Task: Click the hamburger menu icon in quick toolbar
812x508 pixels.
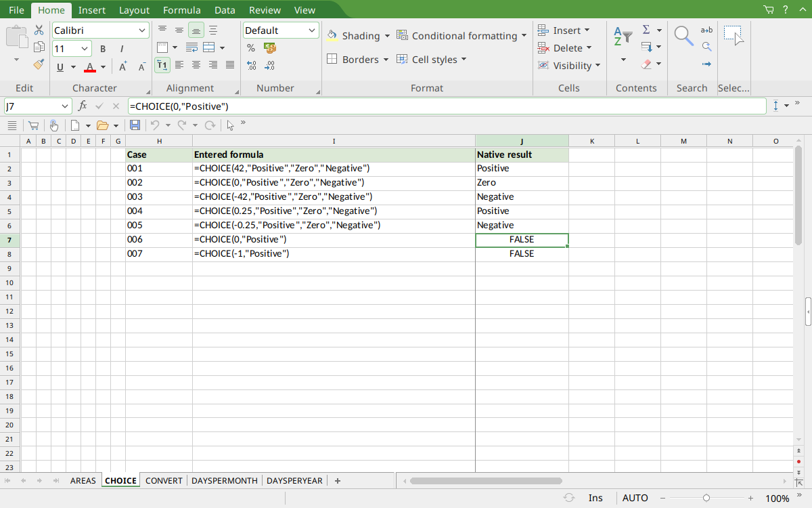Action: coord(12,125)
